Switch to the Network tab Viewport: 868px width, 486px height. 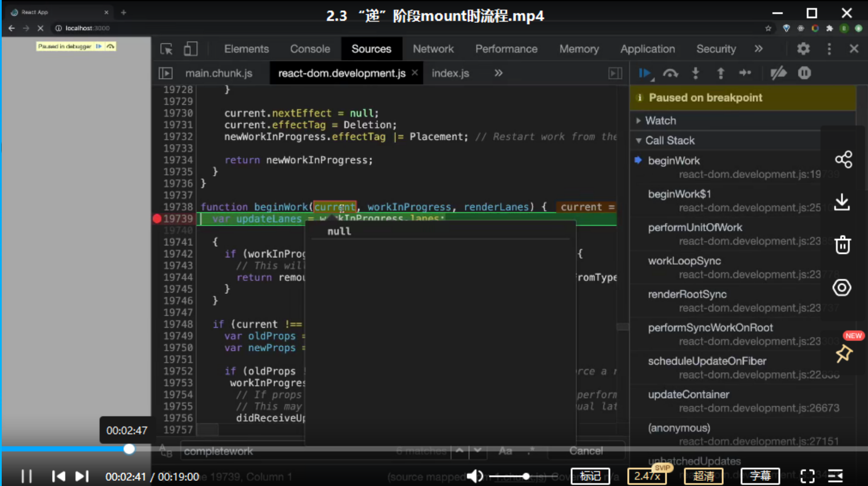pyautogui.click(x=433, y=49)
